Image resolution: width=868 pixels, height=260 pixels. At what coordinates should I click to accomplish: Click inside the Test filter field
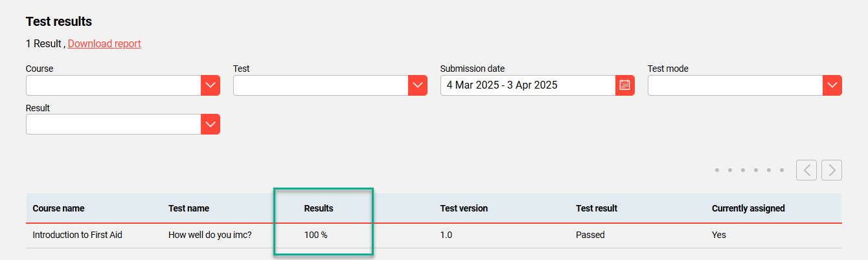click(321, 85)
